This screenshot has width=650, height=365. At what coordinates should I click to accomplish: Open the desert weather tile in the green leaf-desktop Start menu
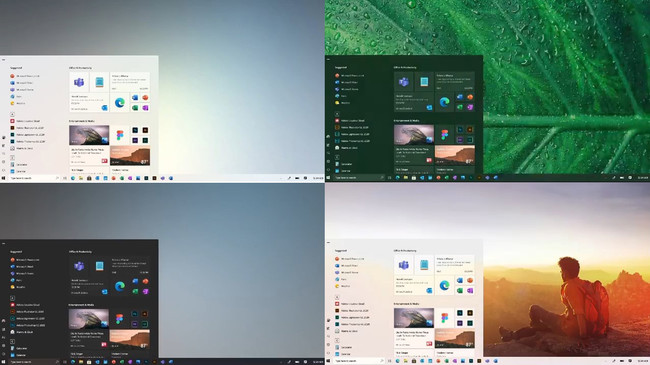455,155
